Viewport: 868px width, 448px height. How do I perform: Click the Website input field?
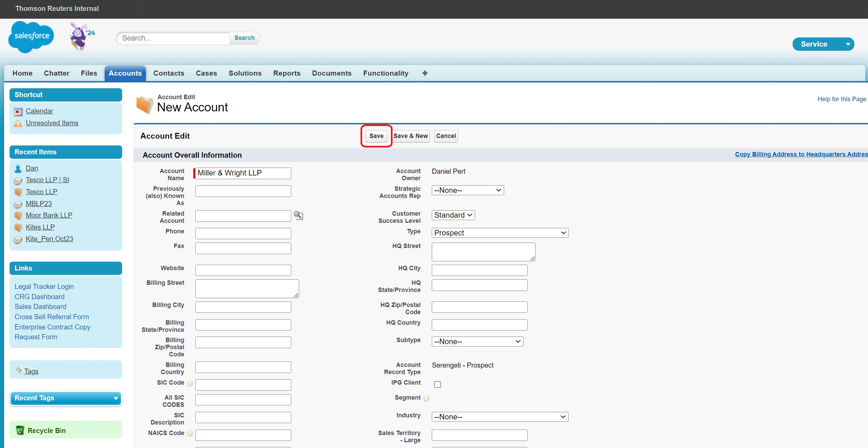[243, 270]
